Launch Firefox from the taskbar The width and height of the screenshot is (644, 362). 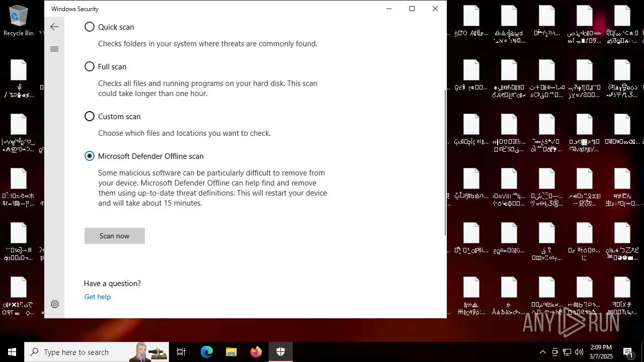256,352
